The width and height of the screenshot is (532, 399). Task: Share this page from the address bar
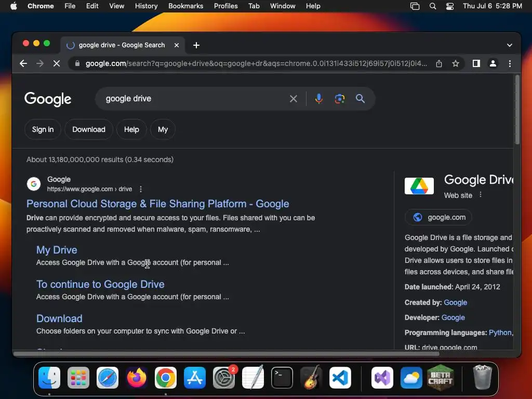click(x=438, y=63)
